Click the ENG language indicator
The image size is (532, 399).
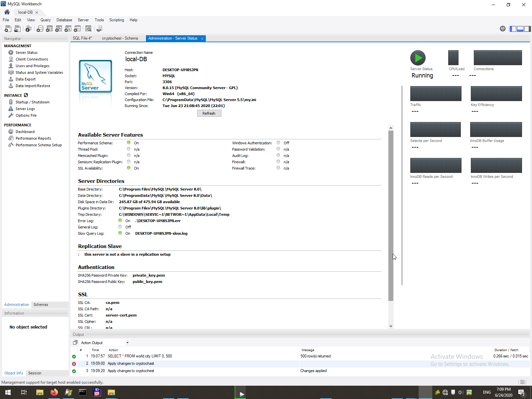487,392
